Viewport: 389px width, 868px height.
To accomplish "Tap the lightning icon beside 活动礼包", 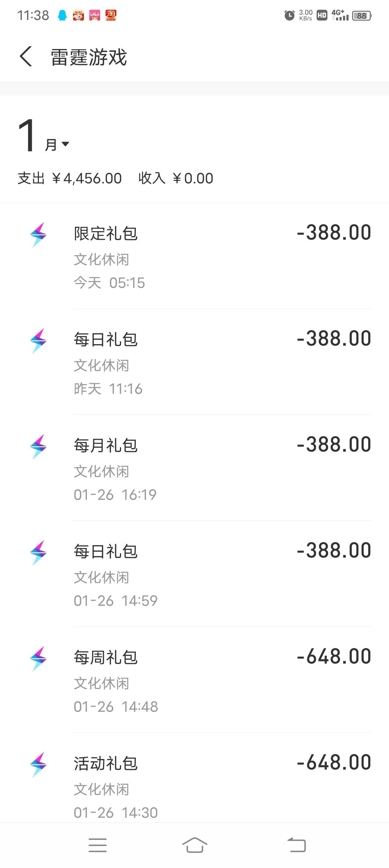I will 38,765.
